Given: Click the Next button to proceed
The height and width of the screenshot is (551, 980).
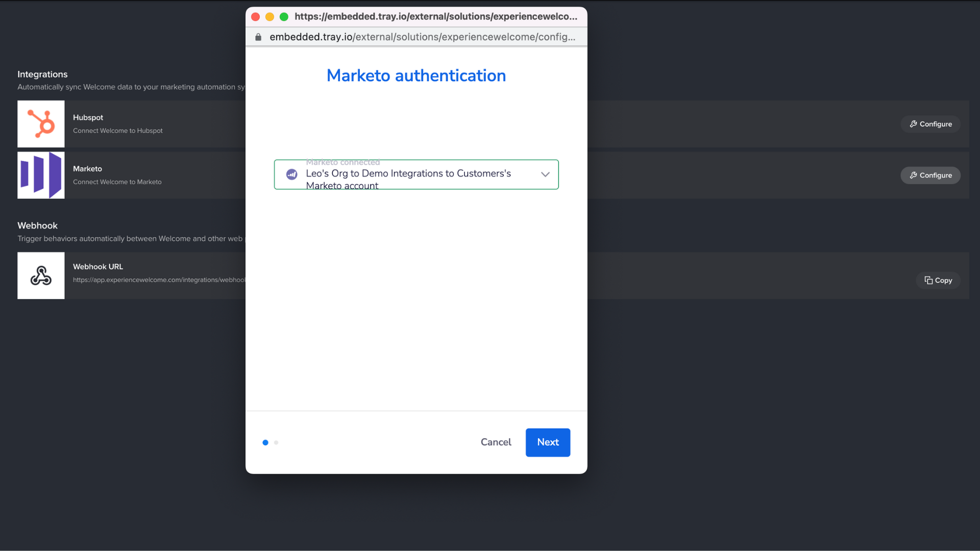Looking at the screenshot, I should click(548, 442).
